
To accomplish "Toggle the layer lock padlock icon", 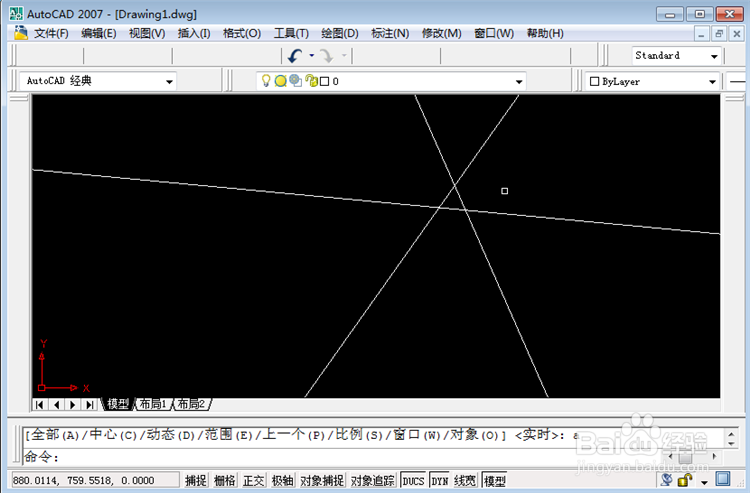I will point(311,81).
